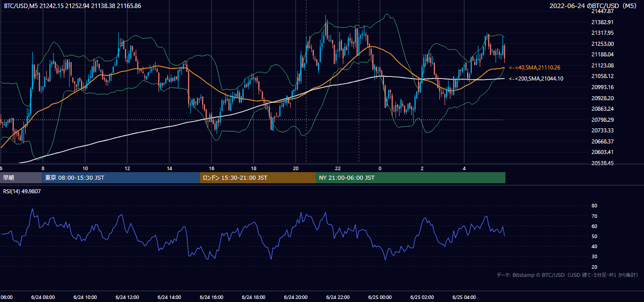Screen dimensions: 644x302
Task: Click the 2022-06-24 BTC/USD (M5) chart title
Action: pos(594,6)
